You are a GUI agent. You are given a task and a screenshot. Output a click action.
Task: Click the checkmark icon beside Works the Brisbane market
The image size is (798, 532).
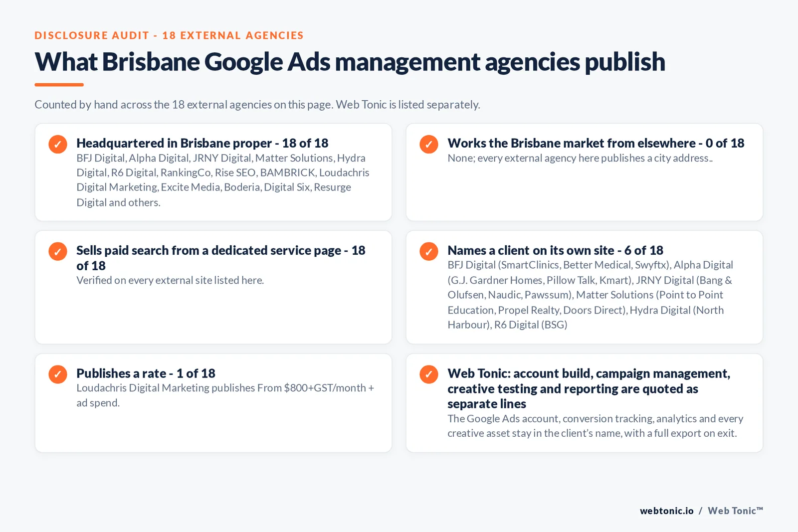click(429, 144)
